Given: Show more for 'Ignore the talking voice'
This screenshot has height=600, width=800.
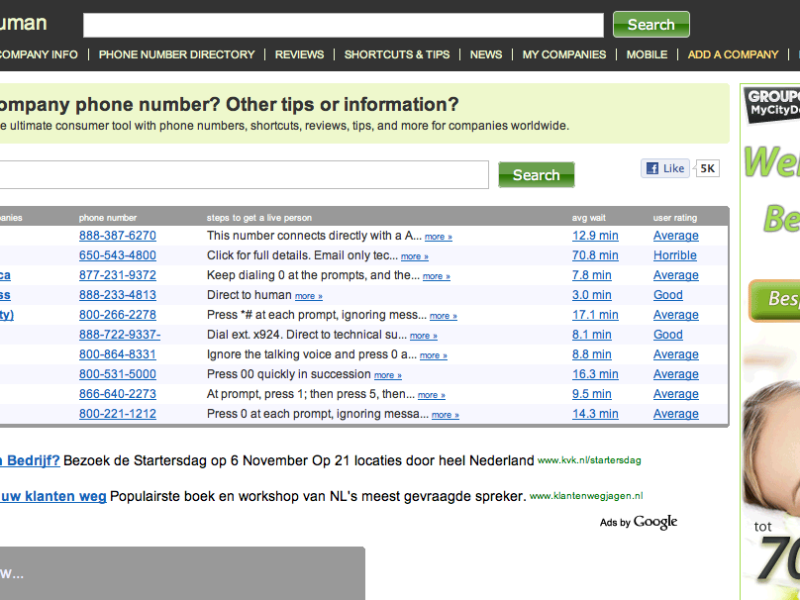Looking at the screenshot, I should pyautogui.click(x=433, y=356).
